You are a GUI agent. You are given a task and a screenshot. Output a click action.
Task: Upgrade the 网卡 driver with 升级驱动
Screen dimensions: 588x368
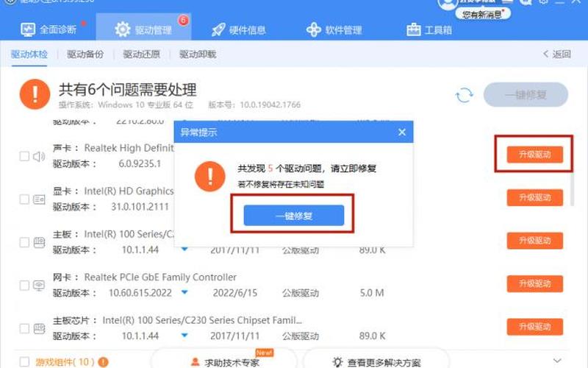click(x=535, y=283)
